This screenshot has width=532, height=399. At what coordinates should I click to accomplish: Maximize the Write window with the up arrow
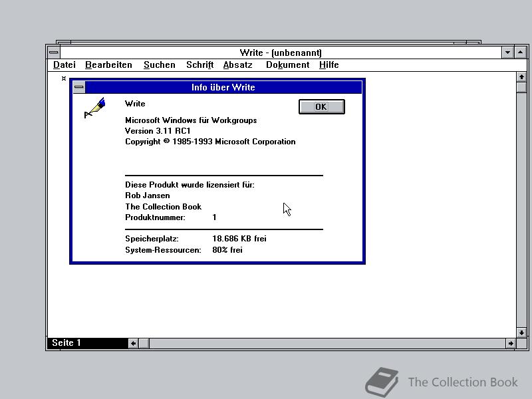[x=520, y=53]
